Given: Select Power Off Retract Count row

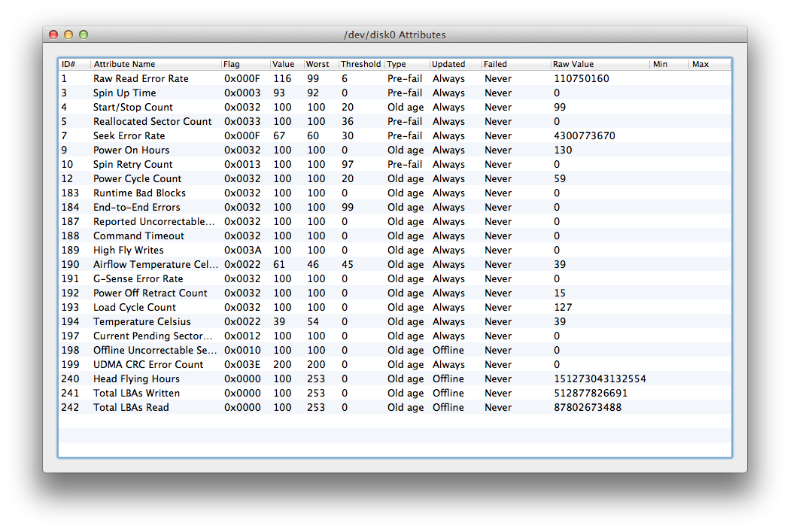Looking at the screenshot, I should click(x=395, y=293).
